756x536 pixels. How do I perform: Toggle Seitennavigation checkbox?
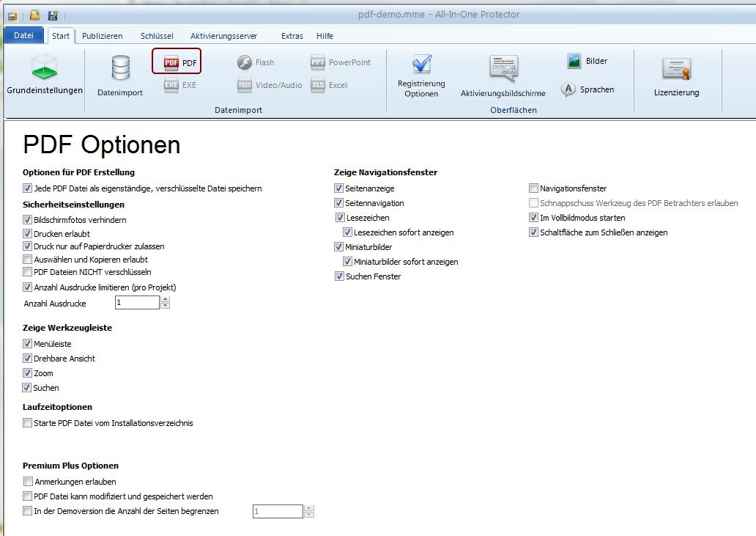click(339, 202)
